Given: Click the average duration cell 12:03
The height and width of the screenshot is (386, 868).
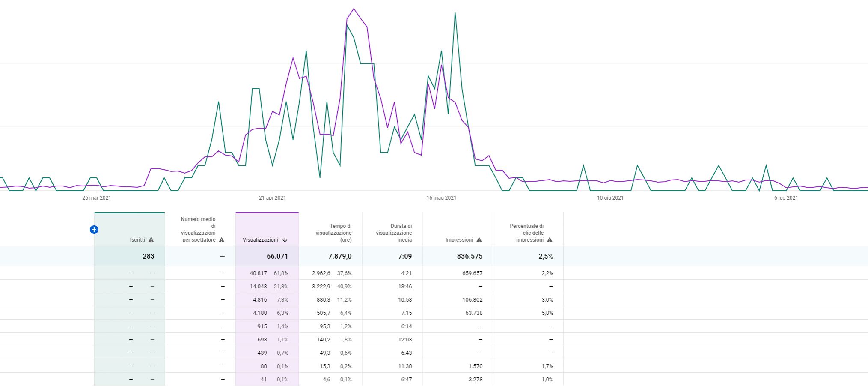Looking at the screenshot, I should (405, 340).
